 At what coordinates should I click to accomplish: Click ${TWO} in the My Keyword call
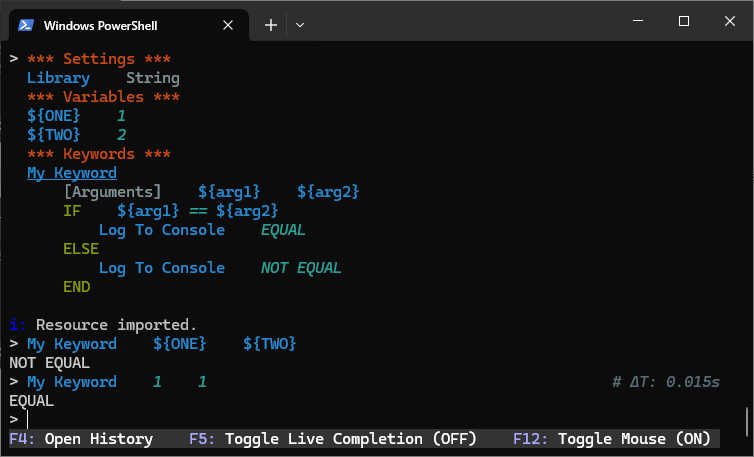click(x=269, y=344)
